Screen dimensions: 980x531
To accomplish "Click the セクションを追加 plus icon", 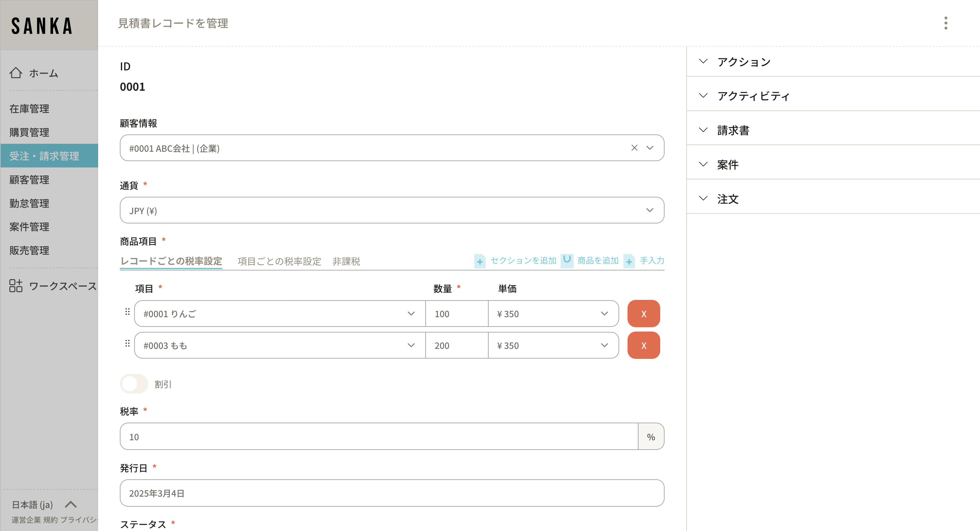I will (480, 261).
